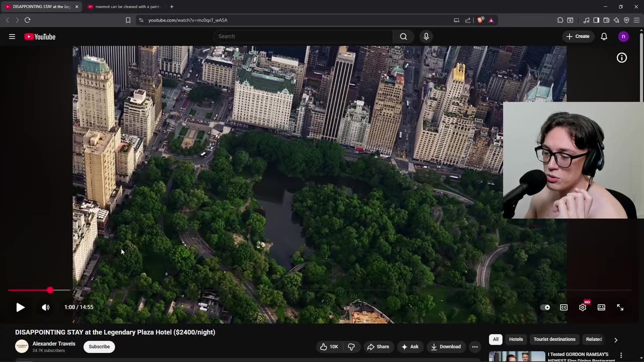Open YouTube notifications bell
The height and width of the screenshot is (362, 644).
[x=604, y=37]
